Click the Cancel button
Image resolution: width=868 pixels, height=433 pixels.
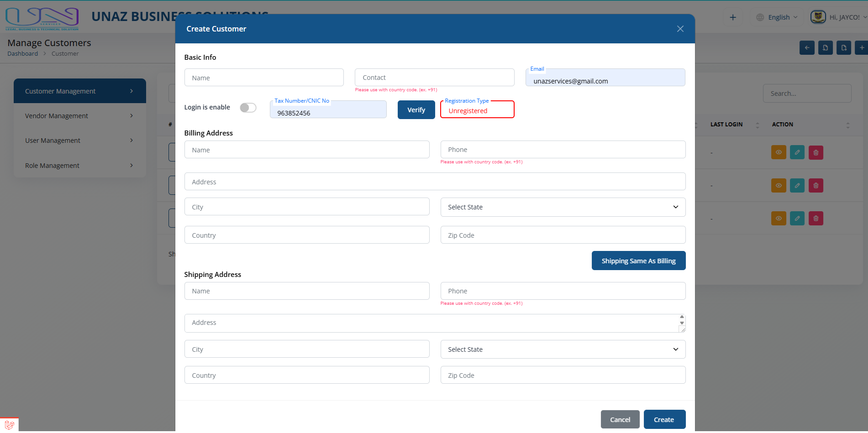coord(620,419)
